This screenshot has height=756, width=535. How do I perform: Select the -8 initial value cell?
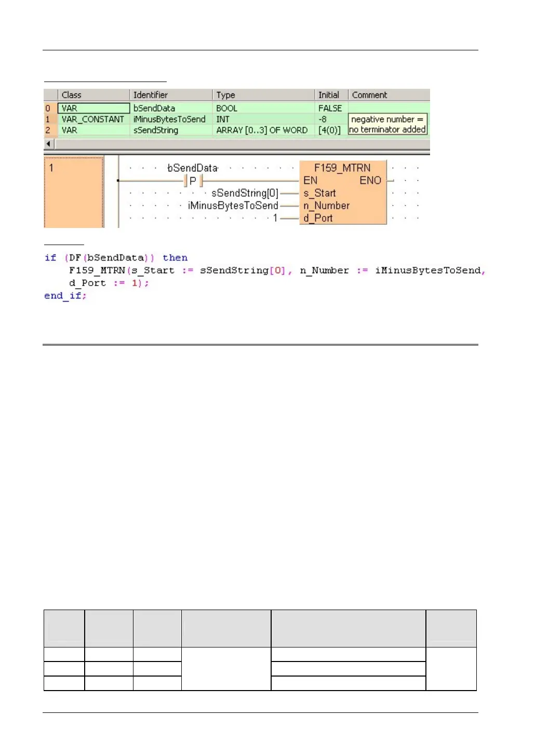[x=331, y=119]
